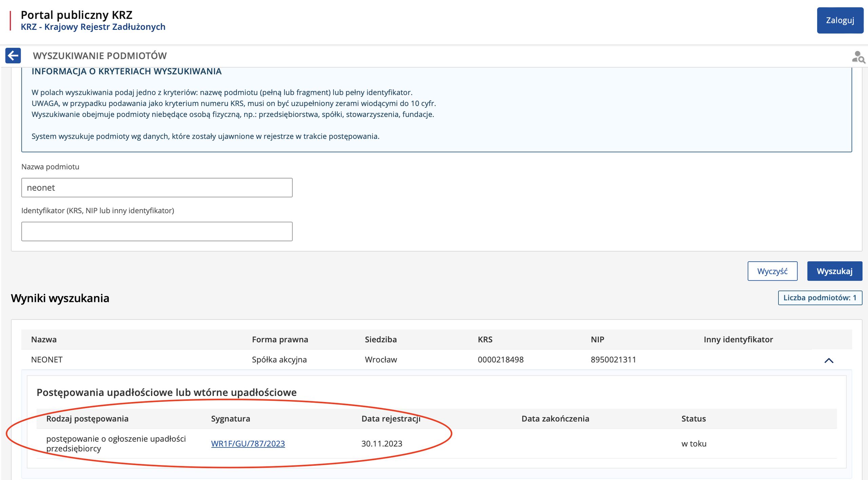
Task: Click the Sygnatura column header
Action: tap(230, 419)
